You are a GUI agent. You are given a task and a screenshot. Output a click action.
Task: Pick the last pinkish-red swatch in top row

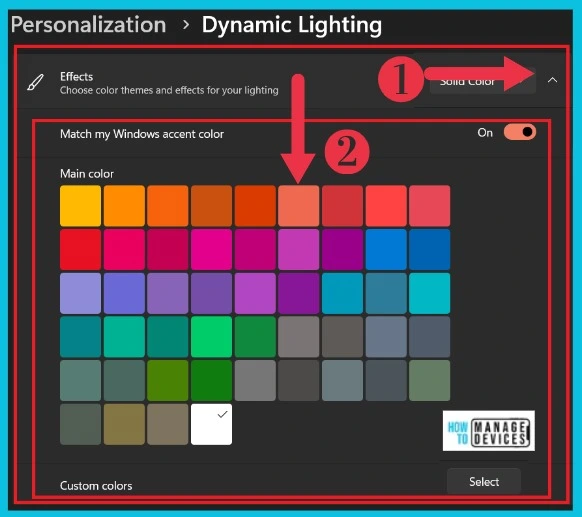click(x=429, y=206)
